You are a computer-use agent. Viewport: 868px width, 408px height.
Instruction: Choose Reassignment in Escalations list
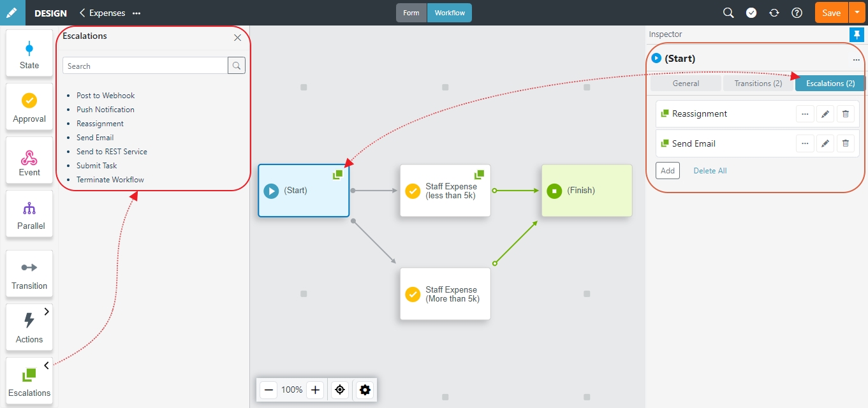(100, 124)
